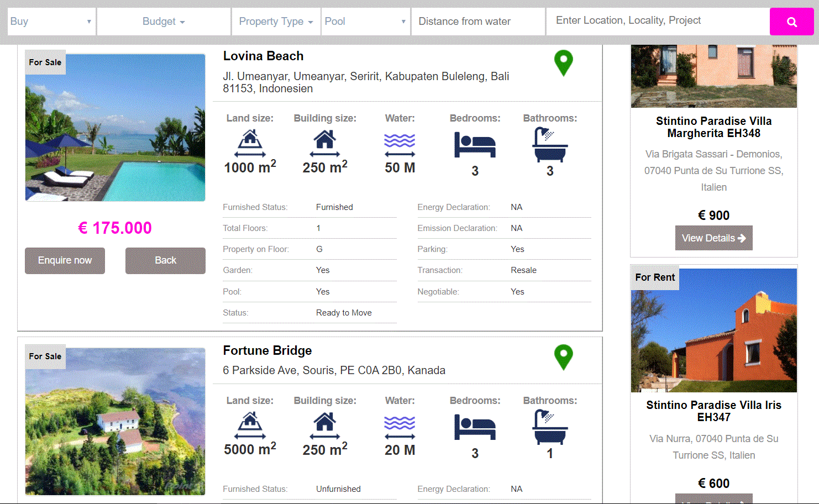Open the Fortune Bridge listing title
The image size is (819, 504).
[267, 350]
